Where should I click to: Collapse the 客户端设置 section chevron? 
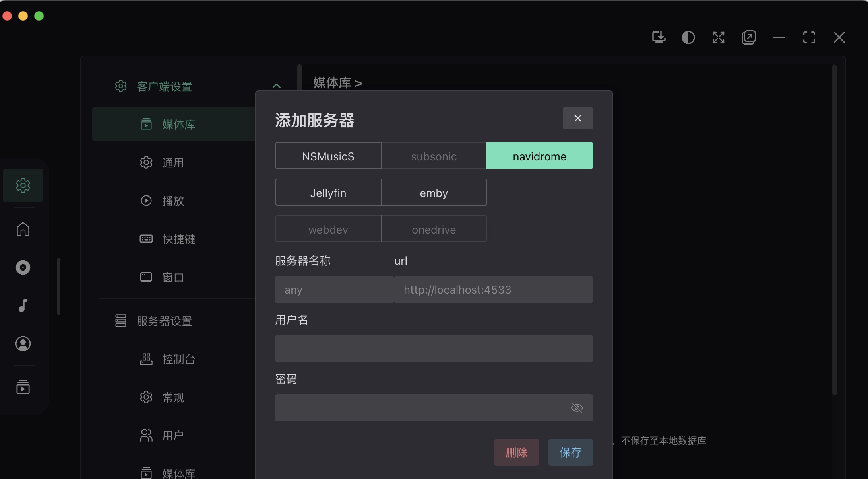pyautogui.click(x=277, y=86)
